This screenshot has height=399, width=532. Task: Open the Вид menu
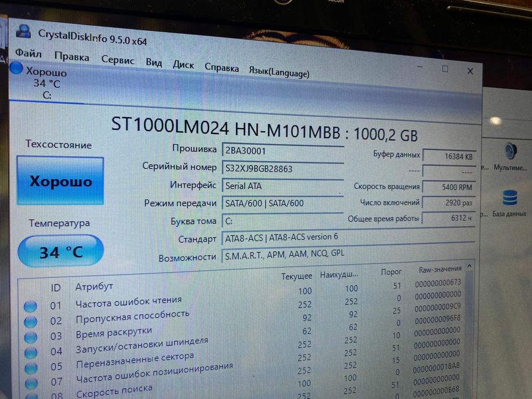pyautogui.click(x=154, y=63)
